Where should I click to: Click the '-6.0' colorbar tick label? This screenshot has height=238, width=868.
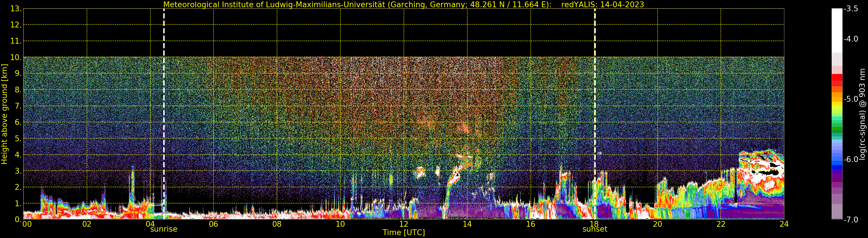click(x=851, y=159)
